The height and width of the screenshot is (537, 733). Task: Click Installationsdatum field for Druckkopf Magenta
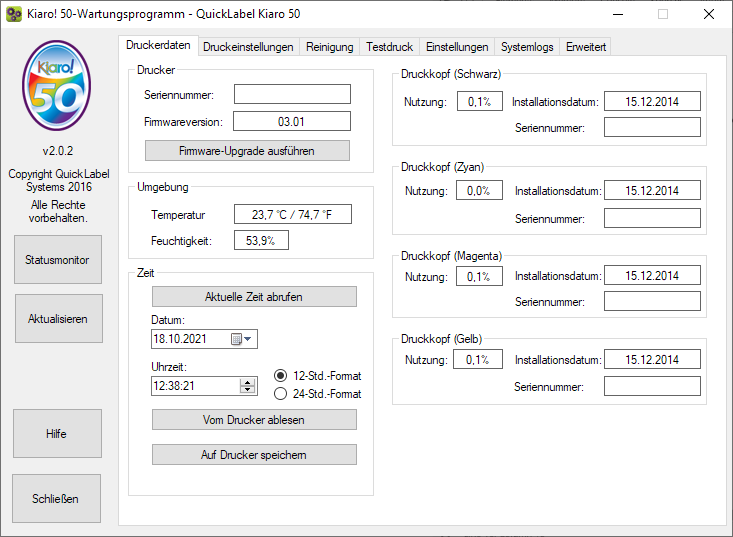652,275
